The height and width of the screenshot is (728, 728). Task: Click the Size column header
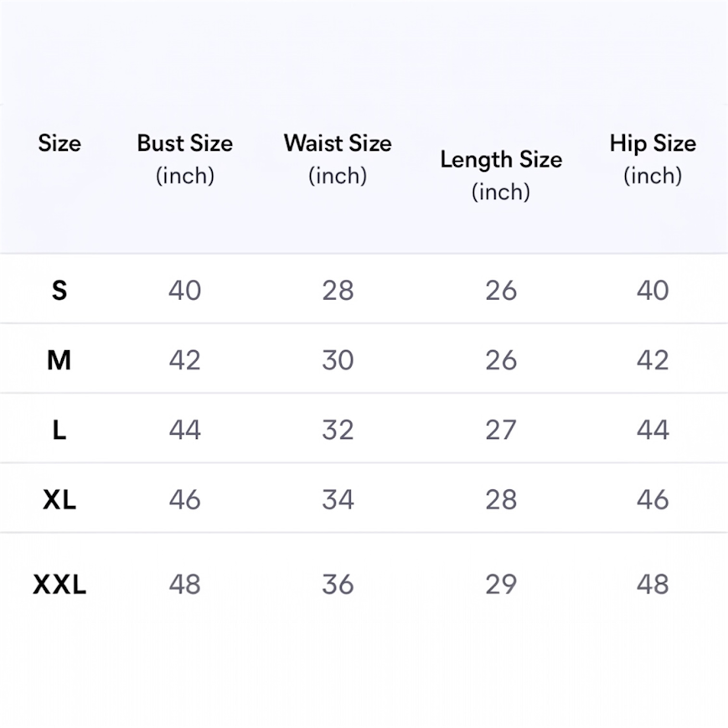point(59,143)
